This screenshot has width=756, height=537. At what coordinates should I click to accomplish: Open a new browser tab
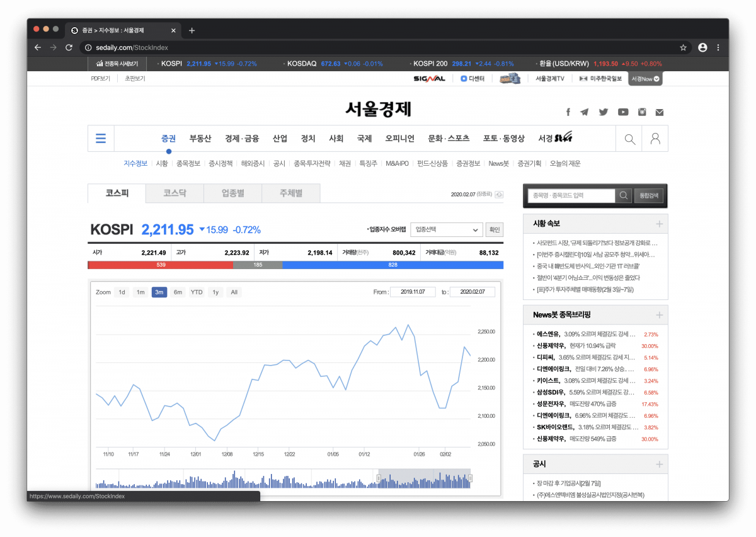tap(192, 30)
